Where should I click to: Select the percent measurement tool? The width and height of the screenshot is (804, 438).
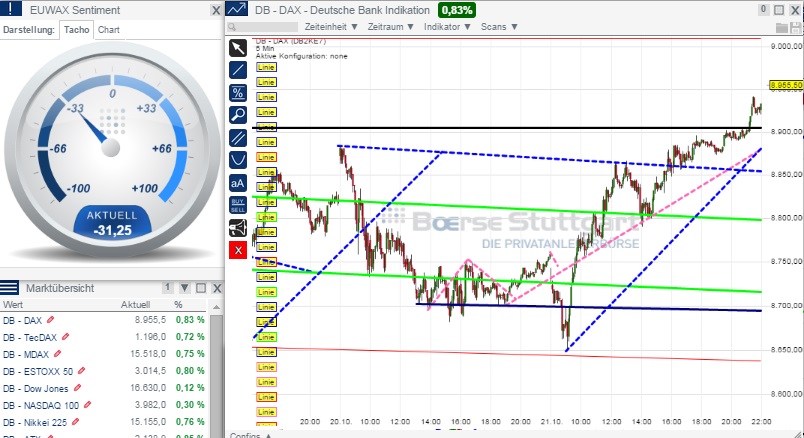(x=238, y=93)
